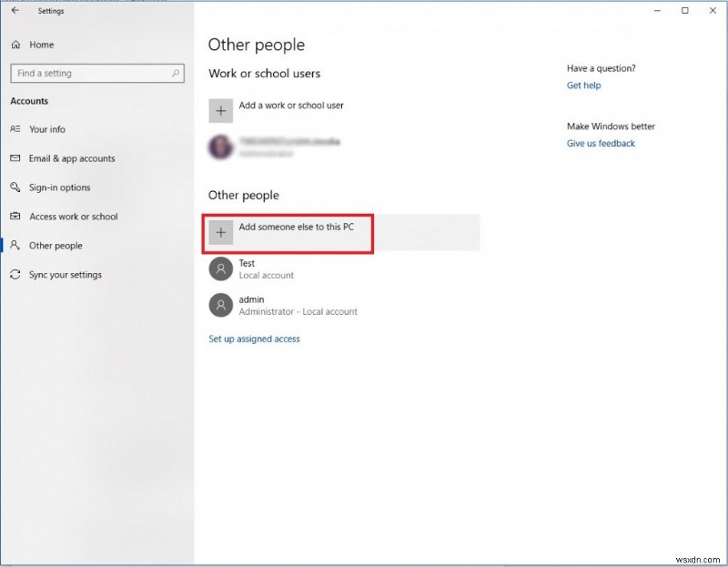
Task: Select Sign-in options in the sidebar
Action: click(x=62, y=187)
